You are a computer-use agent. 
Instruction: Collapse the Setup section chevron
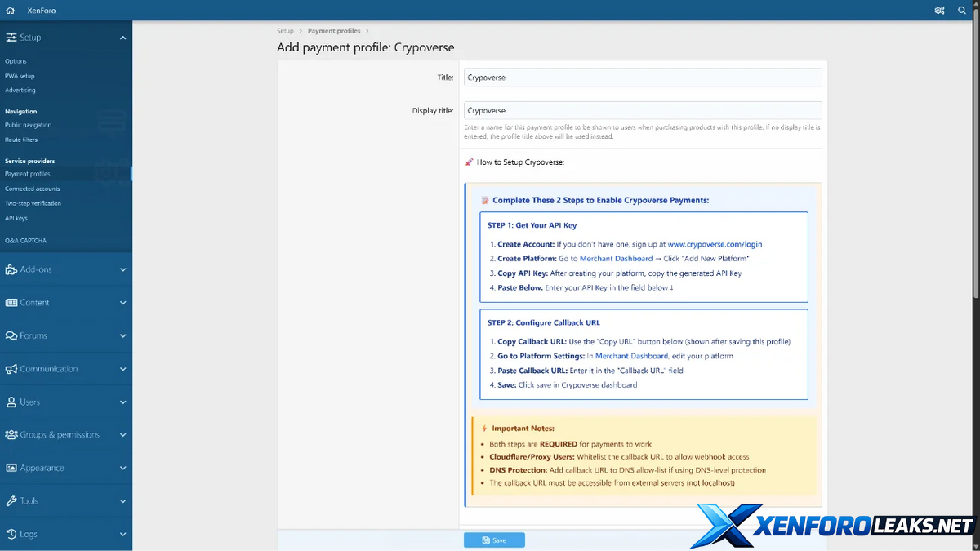[x=122, y=38]
